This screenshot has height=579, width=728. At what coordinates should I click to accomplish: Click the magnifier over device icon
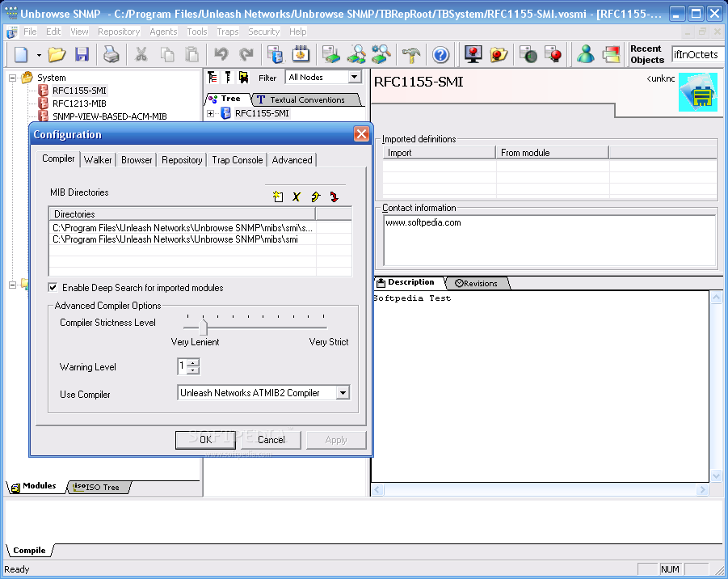(356, 54)
